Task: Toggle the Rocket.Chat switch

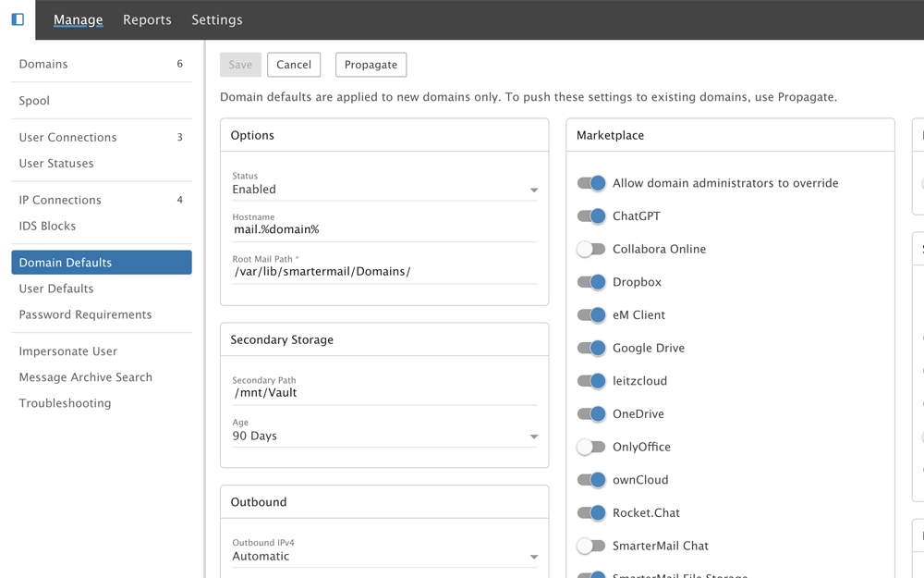Action: coord(591,513)
